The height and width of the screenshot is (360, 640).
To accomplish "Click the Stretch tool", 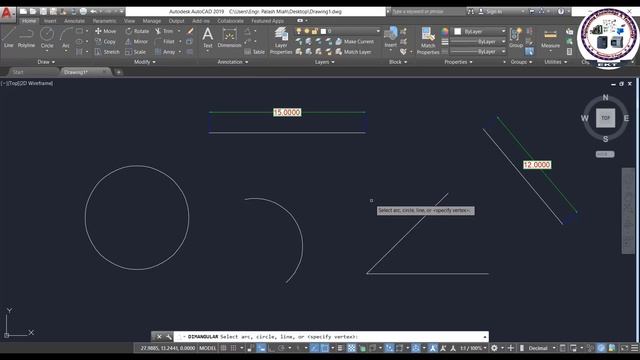I will click(x=107, y=52).
